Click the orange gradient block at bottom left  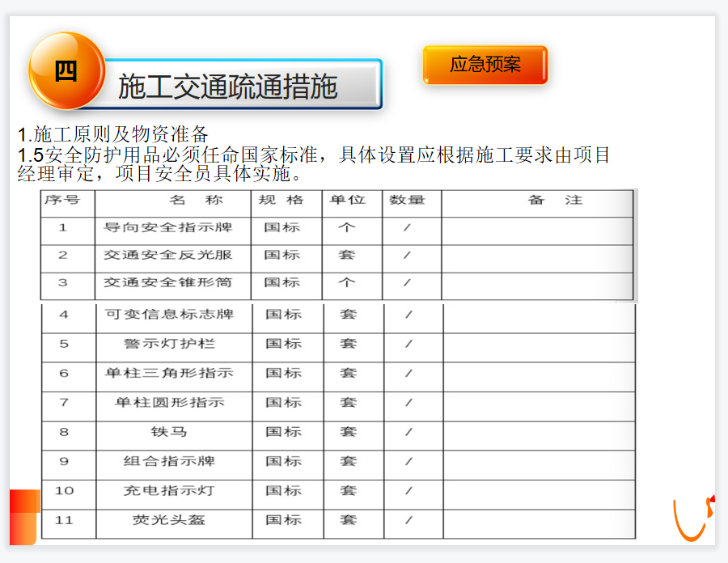(x=23, y=516)
